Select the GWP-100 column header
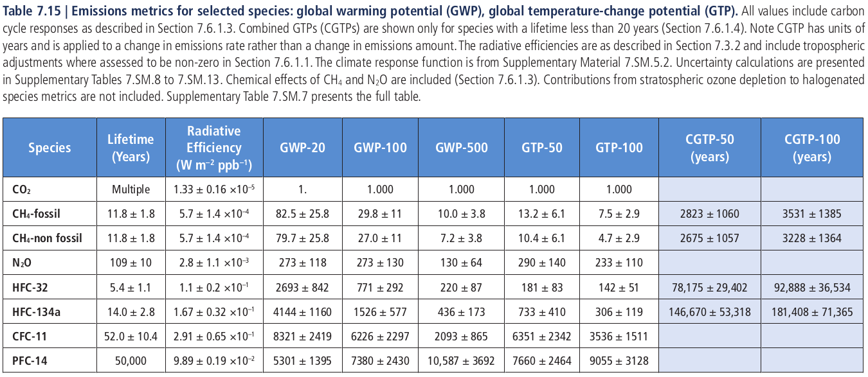 pyautogui.click(x=380, y=148)
